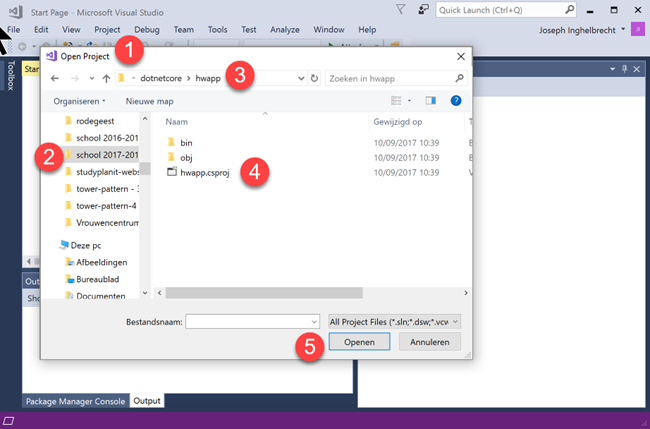The height and width of the screenshot is (429, 650).
Task: Click the notifications filter flag icon
Action: 400,10
